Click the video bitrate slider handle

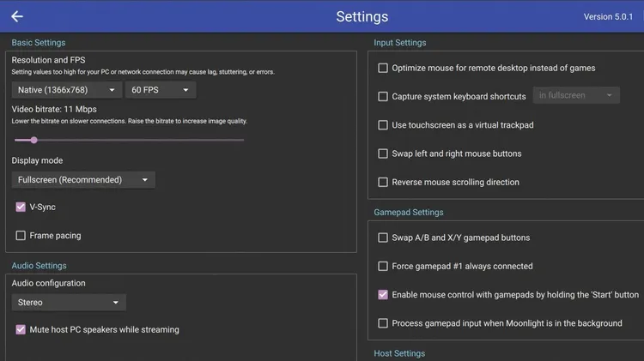[x=34, y=140]
